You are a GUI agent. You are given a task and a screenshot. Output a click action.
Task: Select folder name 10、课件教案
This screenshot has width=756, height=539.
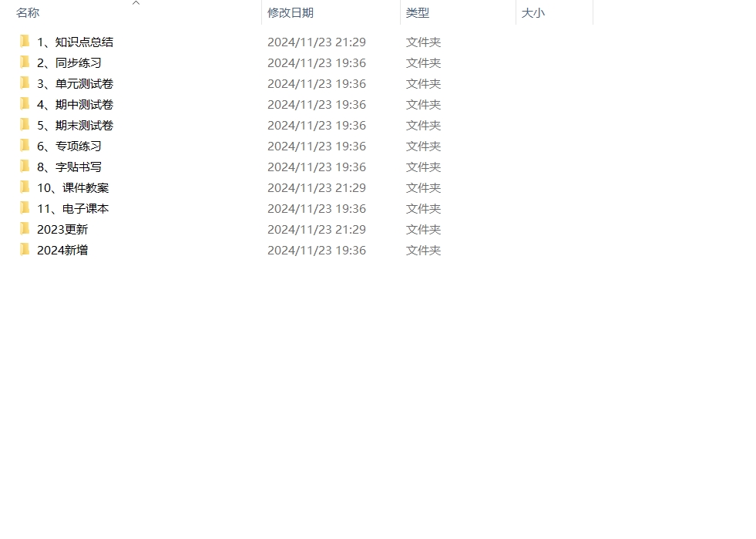tap(72, 187)
